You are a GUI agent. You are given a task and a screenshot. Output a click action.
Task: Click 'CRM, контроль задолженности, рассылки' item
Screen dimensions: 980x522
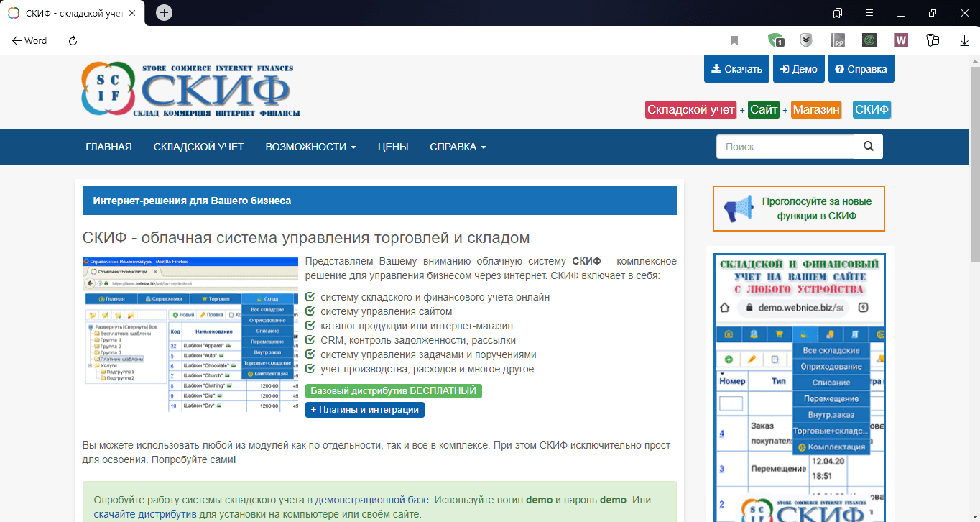[418, 340]
